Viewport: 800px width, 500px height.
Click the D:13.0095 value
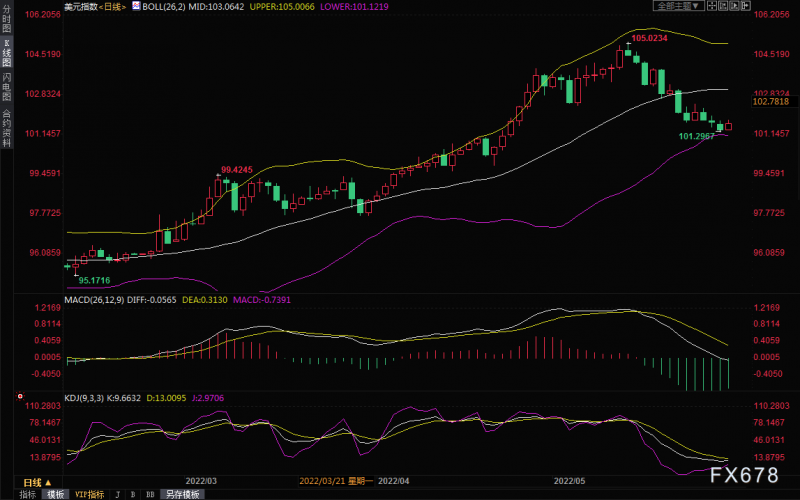point(166,398)
